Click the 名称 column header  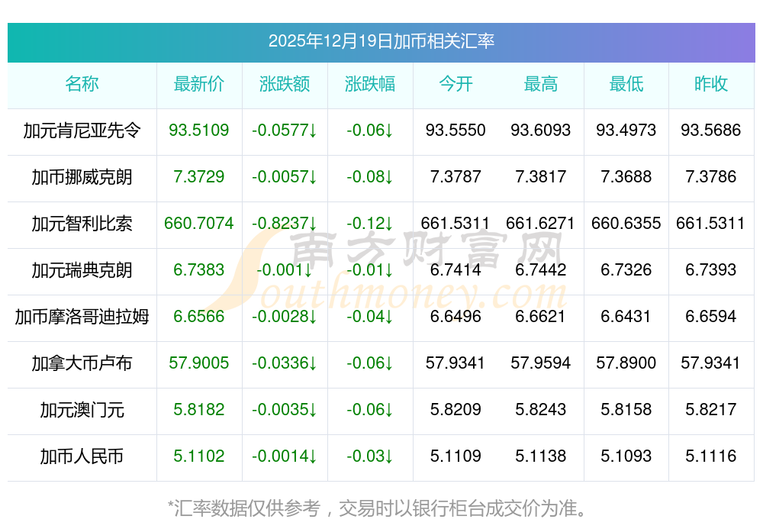tap(82, 84)
